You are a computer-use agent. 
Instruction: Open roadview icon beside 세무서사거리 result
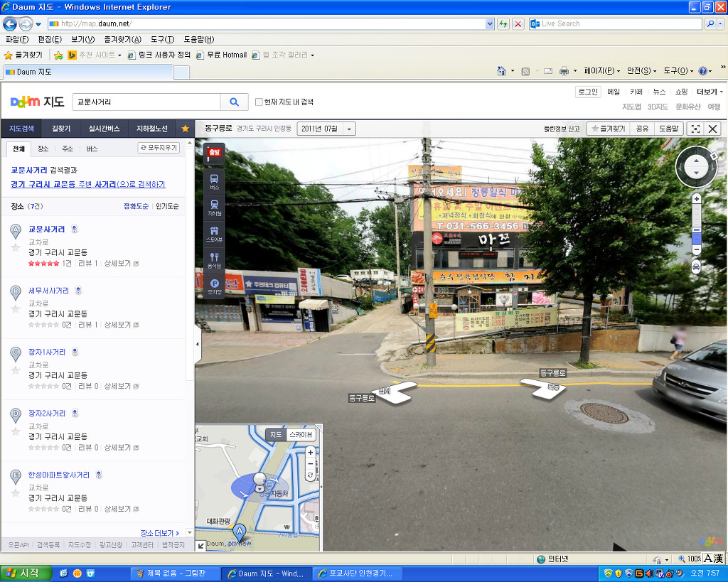tap(78, 291)
